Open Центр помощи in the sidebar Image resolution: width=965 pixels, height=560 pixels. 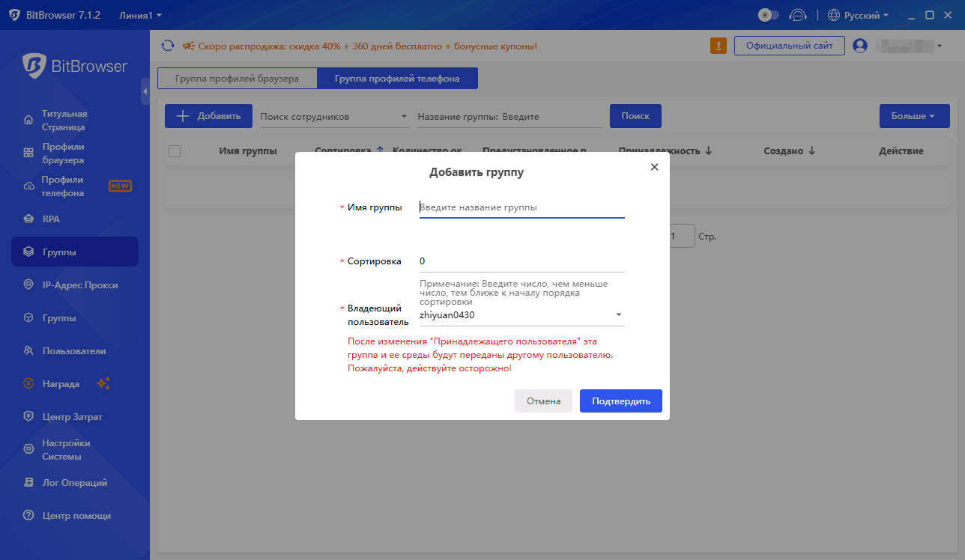[75, 516]
